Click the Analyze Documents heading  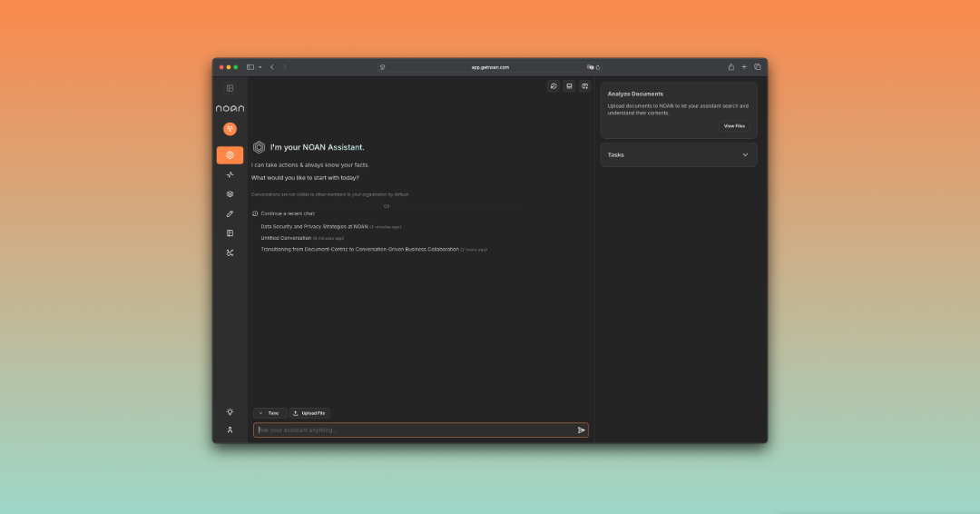(x=635, y=94)
